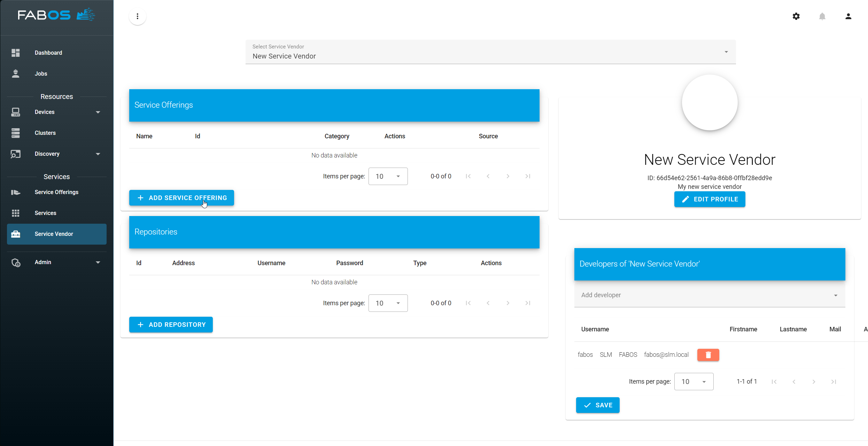Change items per page for Service Offerings
Viewport: 868px width, 446px height.
(388, 176)
